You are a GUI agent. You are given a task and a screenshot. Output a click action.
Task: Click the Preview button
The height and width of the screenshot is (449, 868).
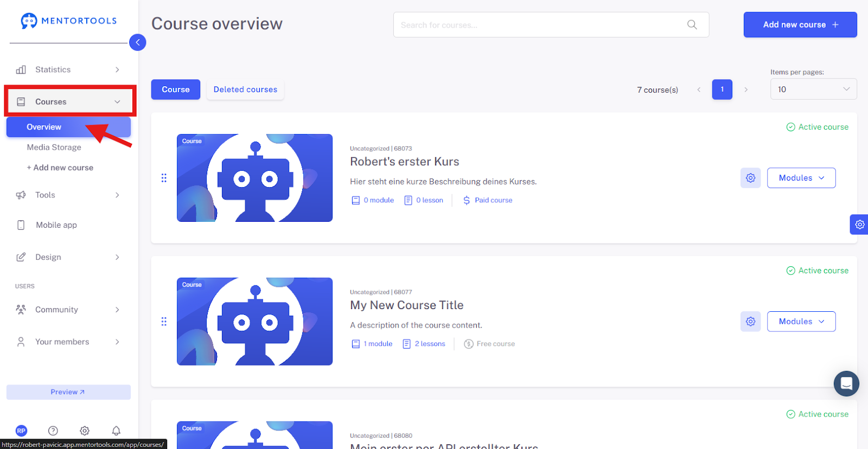click(x=68, y=392)
